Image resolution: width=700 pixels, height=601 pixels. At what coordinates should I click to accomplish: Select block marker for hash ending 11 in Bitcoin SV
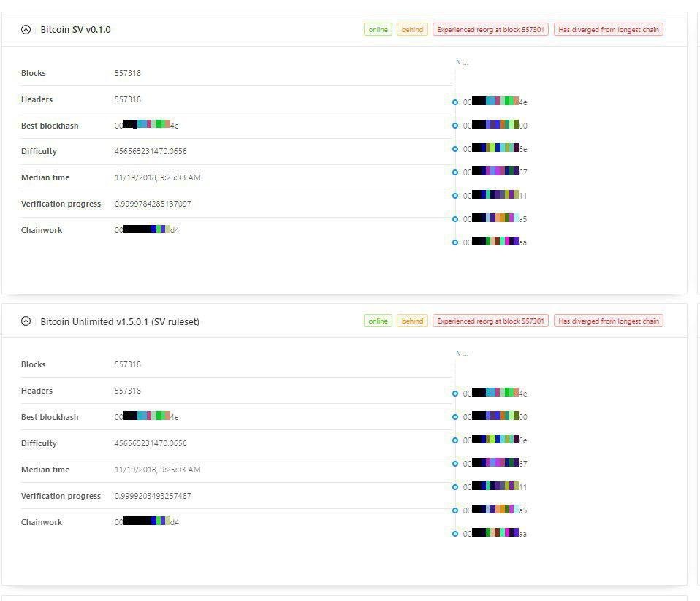455,196
